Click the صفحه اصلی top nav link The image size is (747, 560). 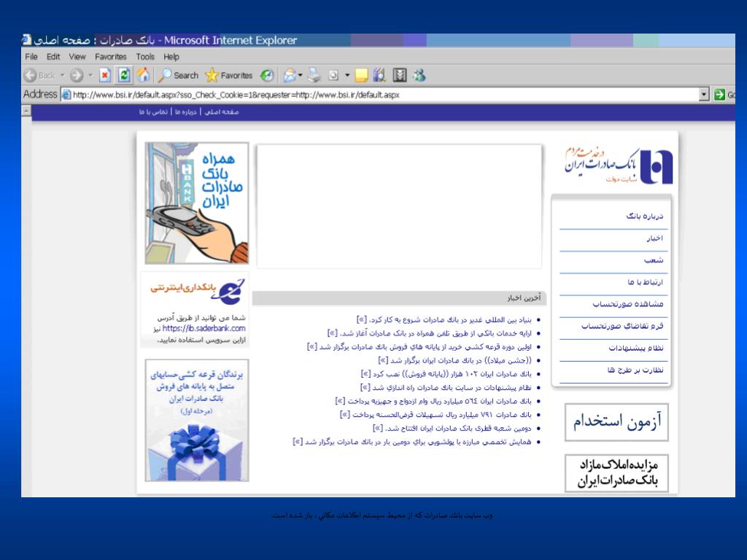[x=222, y=112]
